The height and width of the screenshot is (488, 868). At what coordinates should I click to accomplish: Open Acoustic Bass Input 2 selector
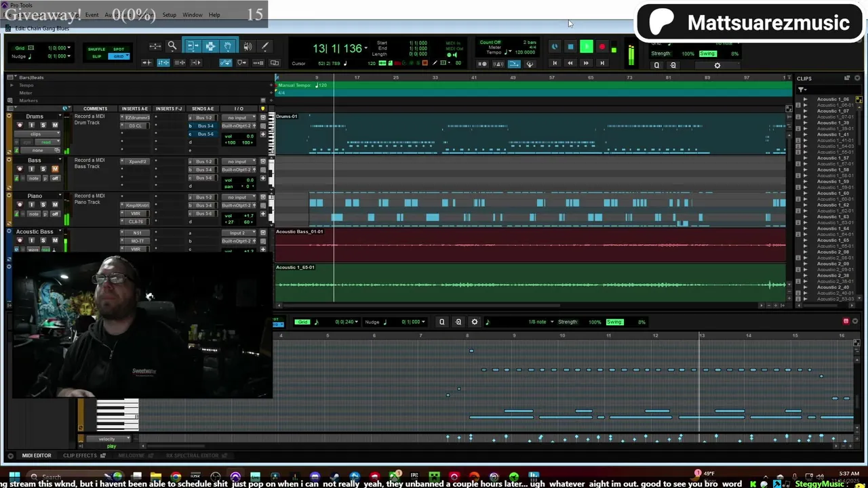237,233
